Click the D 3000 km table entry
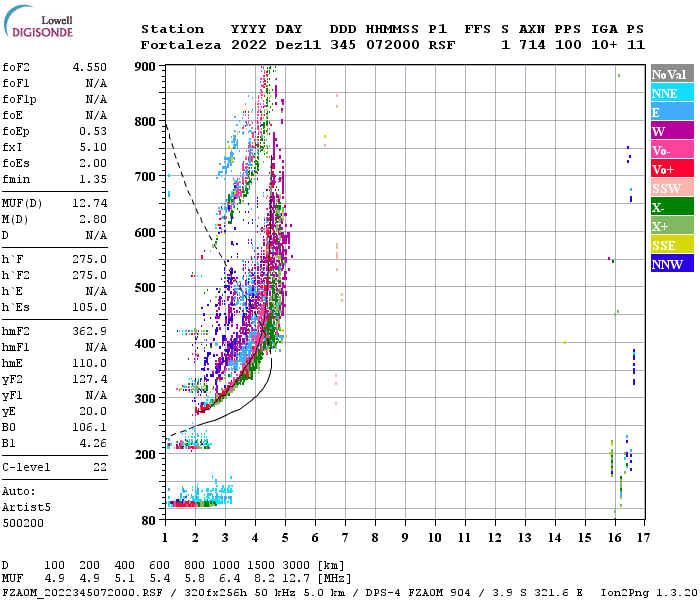The width and height of the screenshot is (700, 600). pos(296,566)
